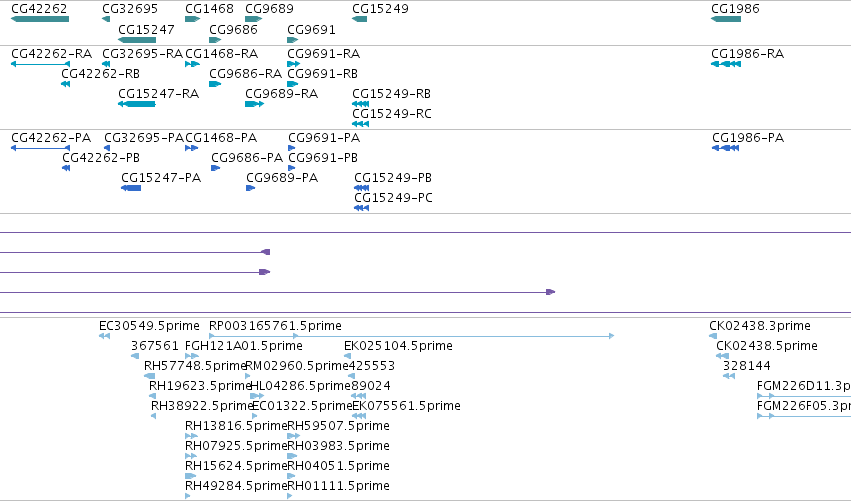Click the RH07925.5prime EST label
This screenshot has width=851, height=501.
pyautogui.click(x=236, y=447)
